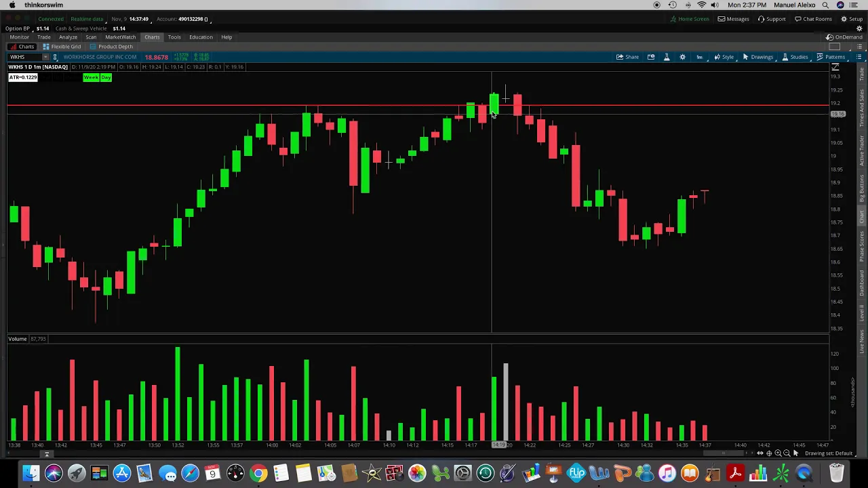The width and height of the screenshot is (868, 488).
Task: Click the zoom out magnifier on chart
Action: pyautogui.click(x=787, y=453)
